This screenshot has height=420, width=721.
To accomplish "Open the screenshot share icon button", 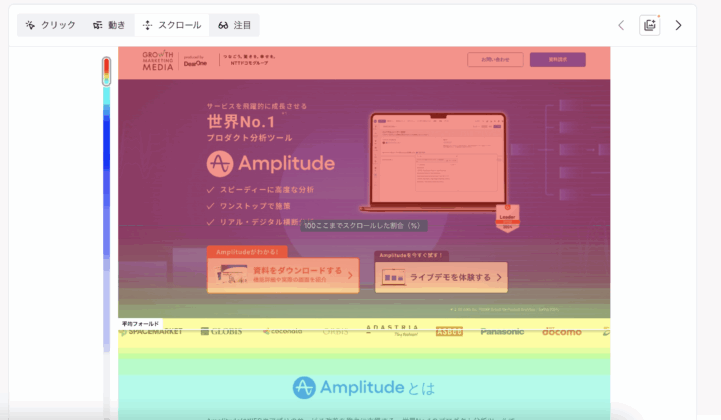I will pos(650,25).
